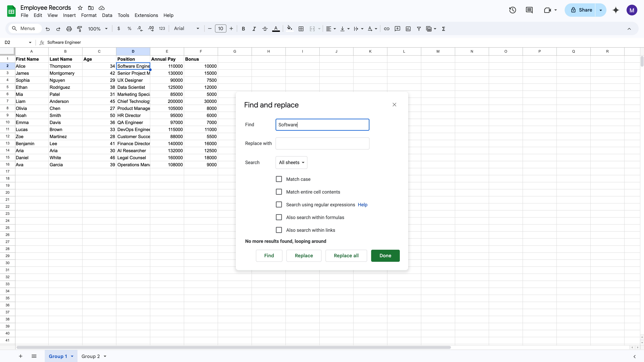Enable Also search within formulas checkbox
644x362 pixels.
pyautogui.click(x=279, y=217)
